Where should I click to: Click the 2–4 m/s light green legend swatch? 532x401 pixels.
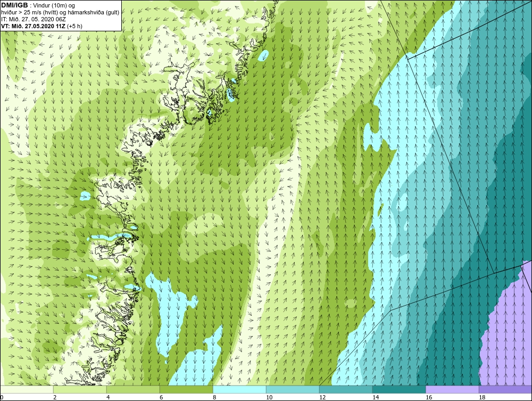pyautogui.click(x=80, y=389)
